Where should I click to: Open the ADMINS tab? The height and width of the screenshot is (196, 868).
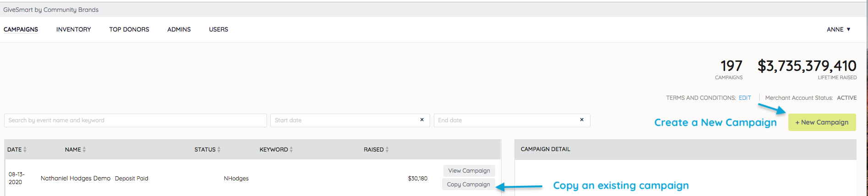pyautogui.click(x=179, y=29)
